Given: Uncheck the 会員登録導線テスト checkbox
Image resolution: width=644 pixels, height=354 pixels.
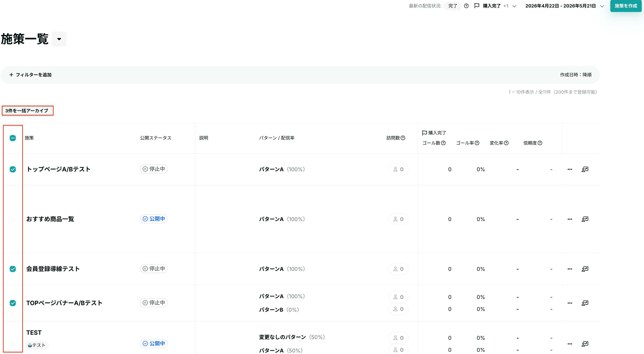Looking at the screenshot, I should [x=13, y=269].
